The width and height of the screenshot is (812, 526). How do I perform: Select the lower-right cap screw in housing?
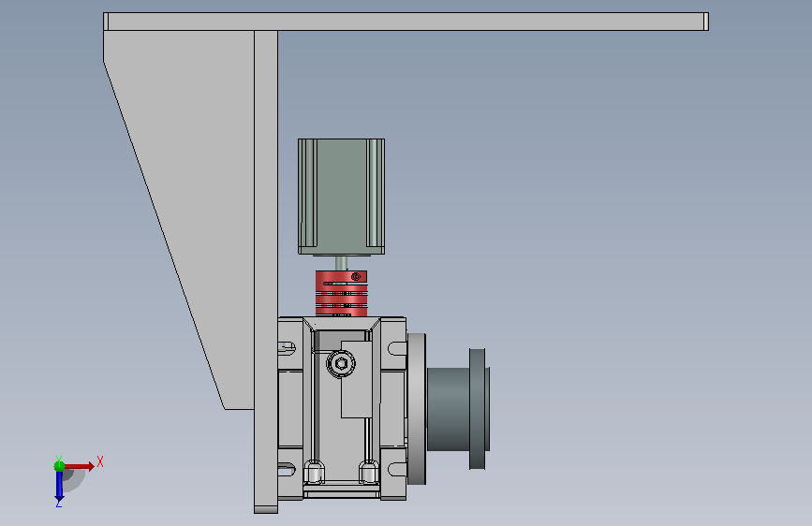pos(368,471)
